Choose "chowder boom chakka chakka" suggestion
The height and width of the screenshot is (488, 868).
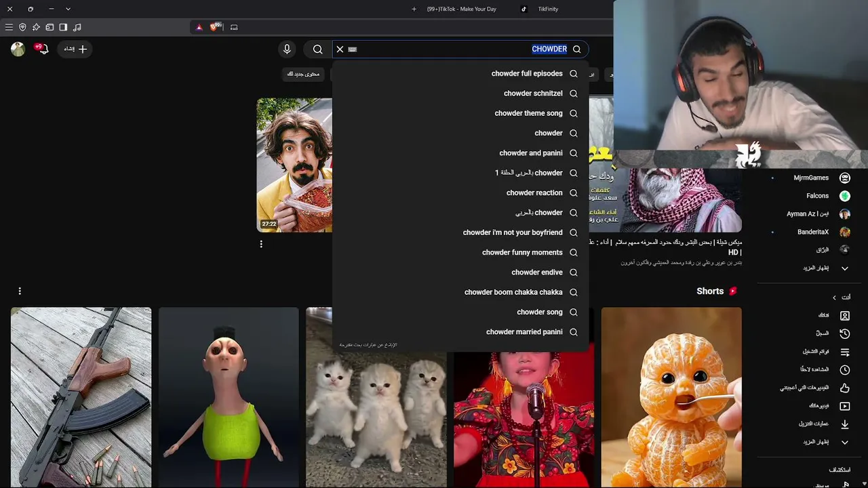click(461, 292)
